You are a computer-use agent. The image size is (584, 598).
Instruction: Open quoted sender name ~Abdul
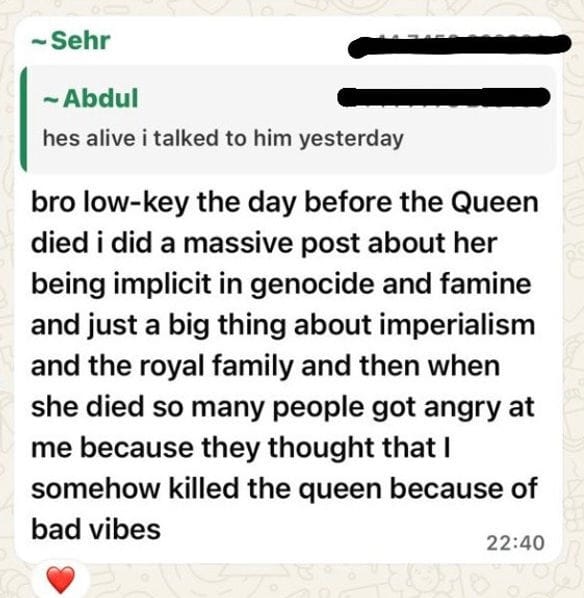90,98
